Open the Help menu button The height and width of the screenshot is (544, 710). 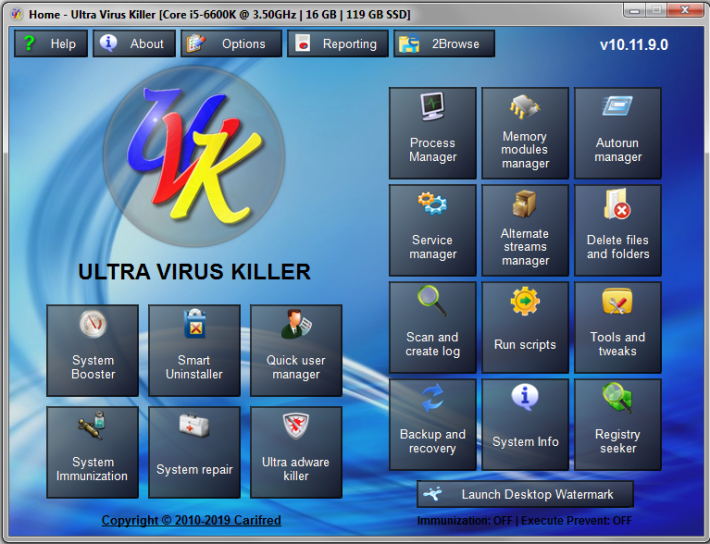(51, 43)
